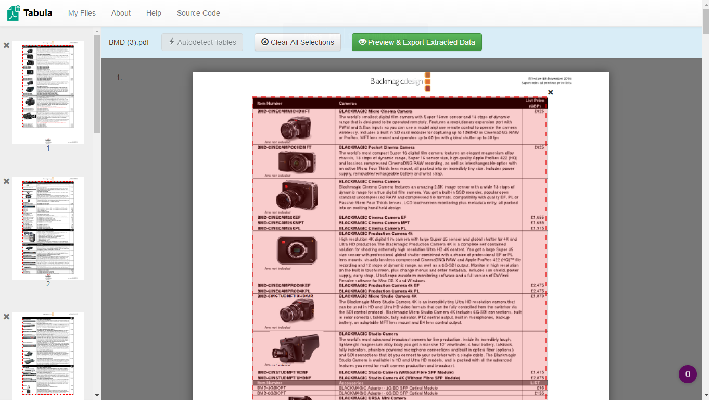Open the Source Code link

point(198,13)
